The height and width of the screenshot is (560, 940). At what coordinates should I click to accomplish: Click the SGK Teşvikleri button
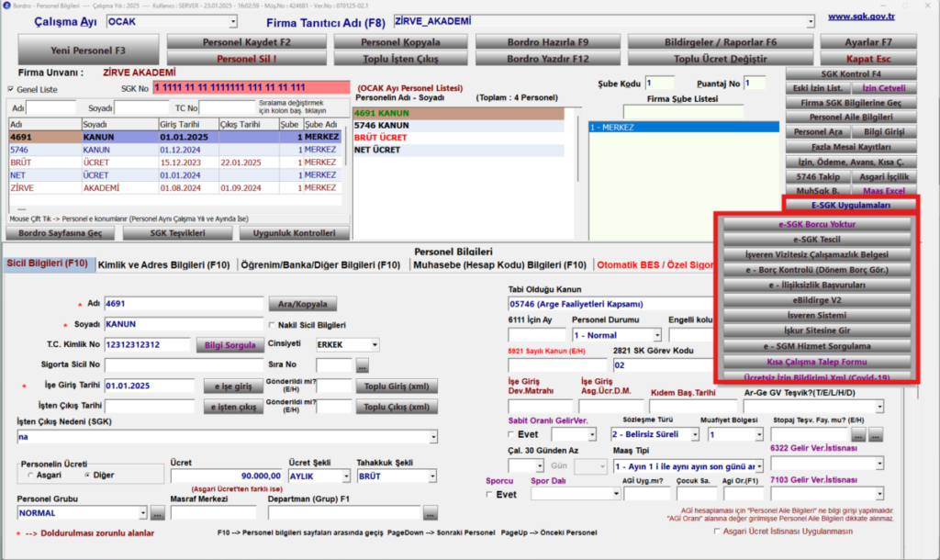177,233
